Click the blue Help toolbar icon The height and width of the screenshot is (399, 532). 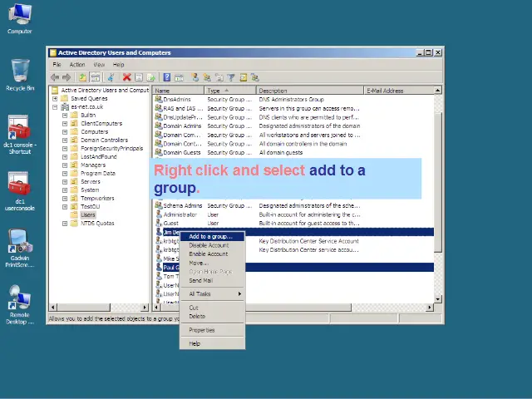[x=167, y=77]
